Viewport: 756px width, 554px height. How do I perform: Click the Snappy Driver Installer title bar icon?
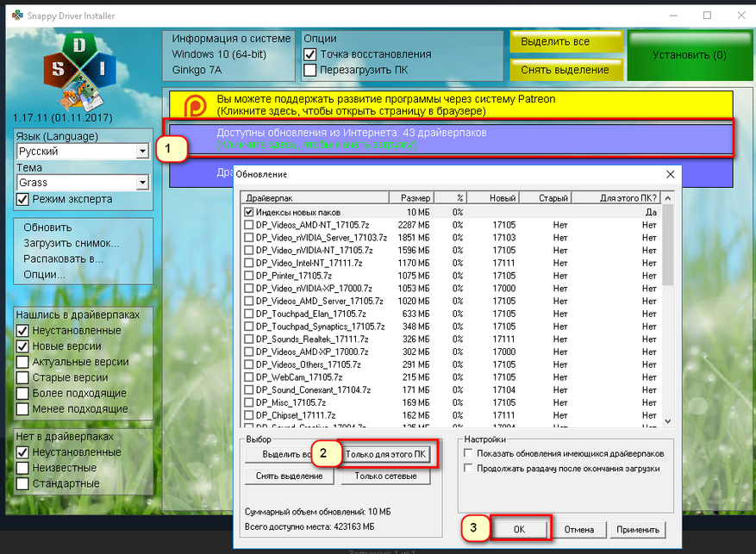click(17, 16)
